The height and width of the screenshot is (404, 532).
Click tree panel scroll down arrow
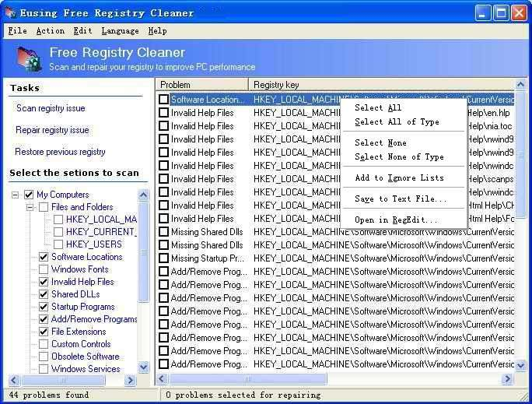tap(144, 367)
